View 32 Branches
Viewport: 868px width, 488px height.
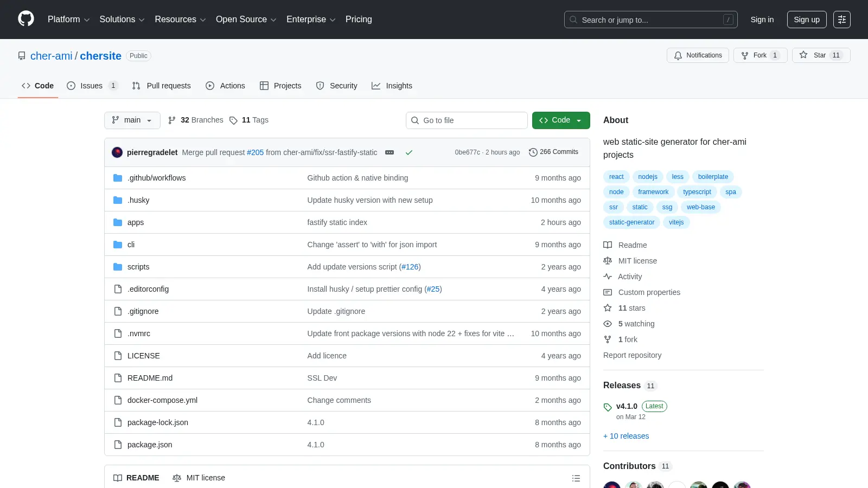pos(196,120)
